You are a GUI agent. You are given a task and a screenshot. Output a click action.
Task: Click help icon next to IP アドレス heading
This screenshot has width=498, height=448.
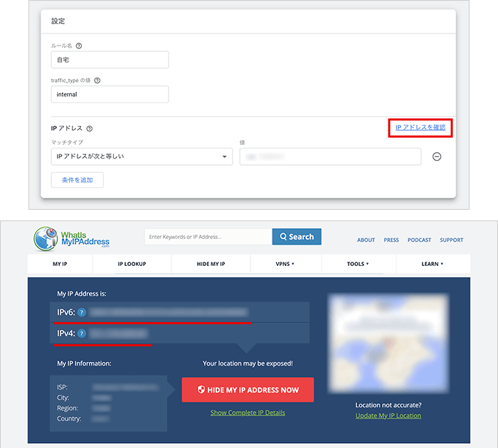90,129
